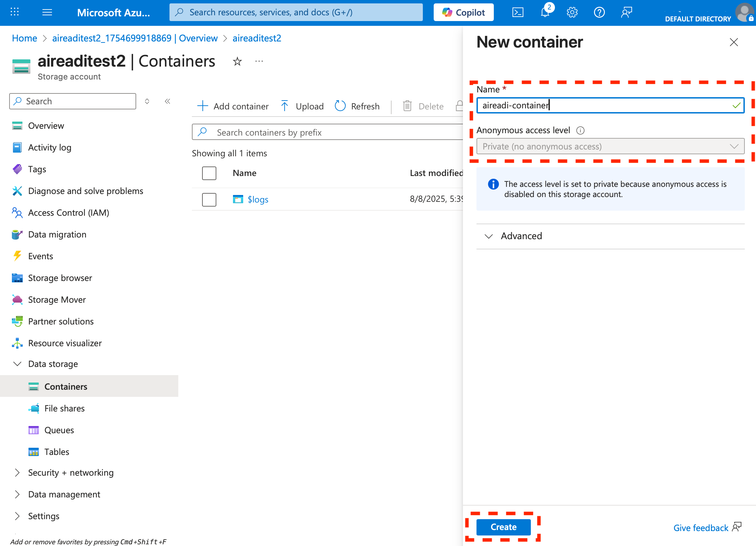
Task: Select all containers header checkbox
Action: point(209,173)
